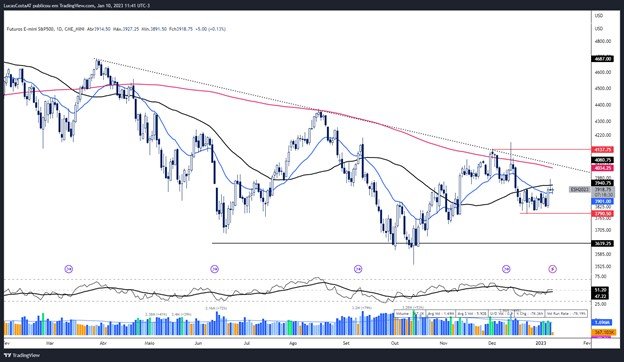Click the Out label on time axis
The image size is (624, 362).
click(x=394, y=343)
